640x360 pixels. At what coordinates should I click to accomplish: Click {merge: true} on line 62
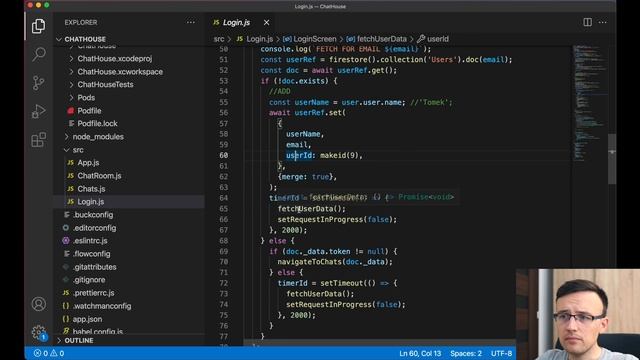(x=306, y=177)
